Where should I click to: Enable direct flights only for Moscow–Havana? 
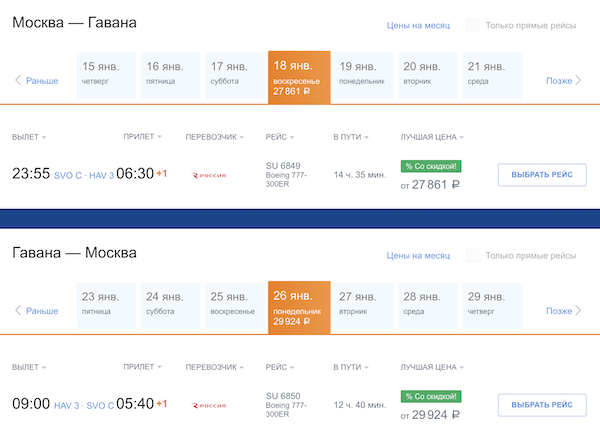click(x=473, y=24)
